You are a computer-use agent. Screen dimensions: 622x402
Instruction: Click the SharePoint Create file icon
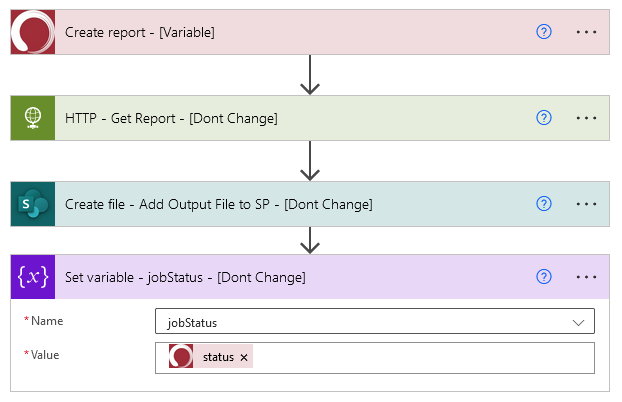click(32, 204)
